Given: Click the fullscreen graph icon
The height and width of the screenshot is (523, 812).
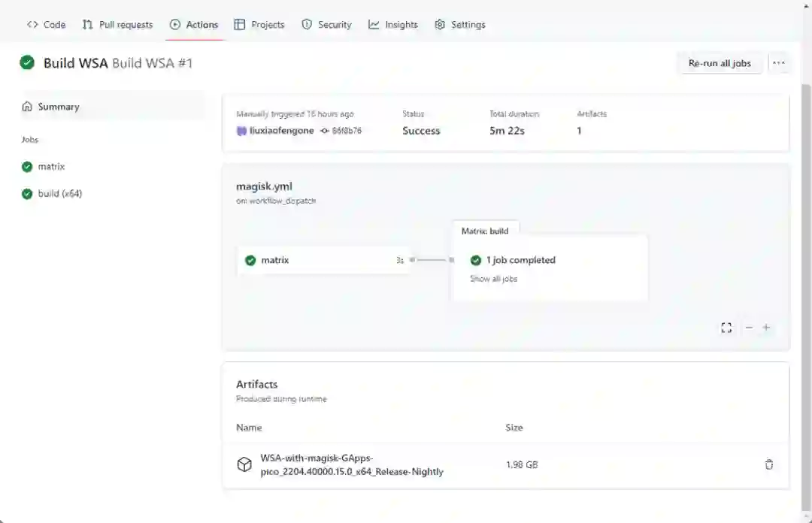Looking at the screenshot, I should [726, 328].
